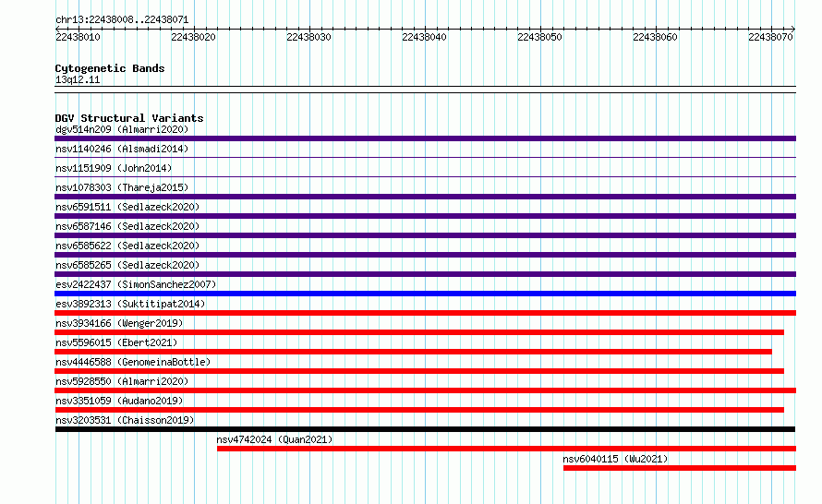The width and height of the screenshot is (822, 504).
Task: Select purple bar under nsv1078303 (Thareja2015)
Action: point(425,197)
